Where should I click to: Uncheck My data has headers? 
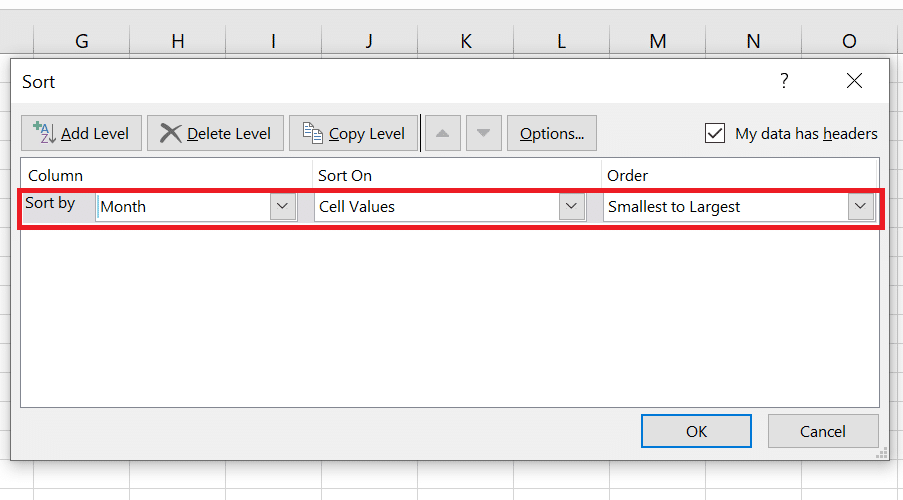tap(715, 133)
